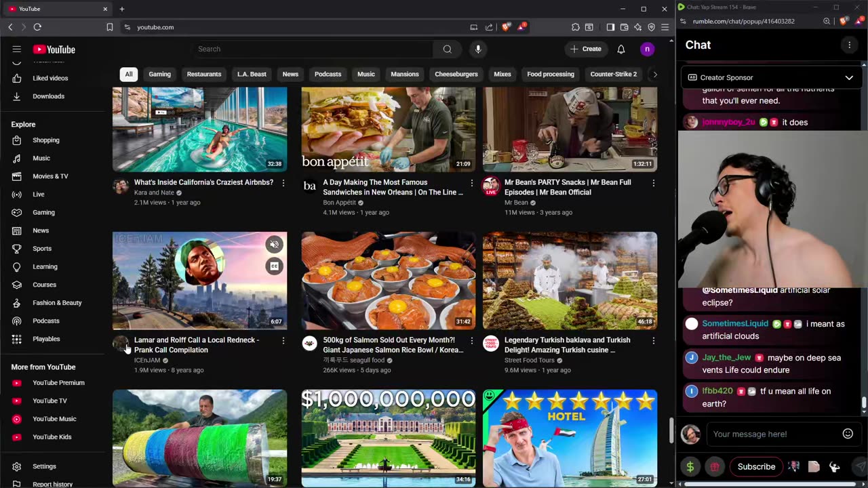Toggle captions on the Lamar and Rolff preview

coord(274,266)
